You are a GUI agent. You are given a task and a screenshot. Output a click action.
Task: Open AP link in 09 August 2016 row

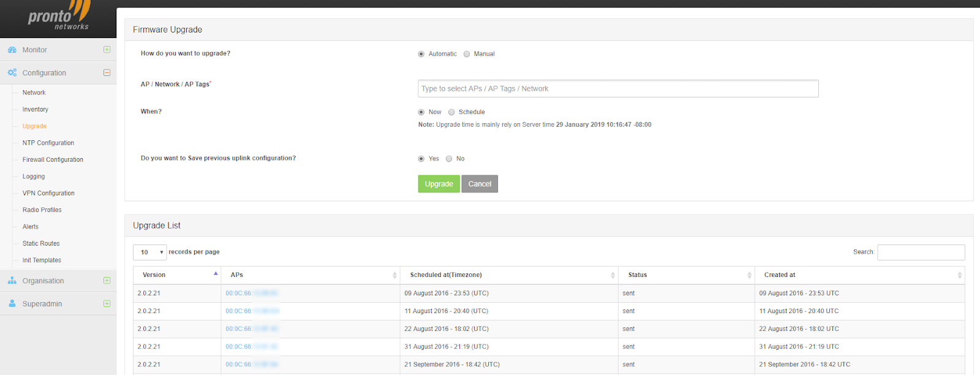[x=252, y=294]
